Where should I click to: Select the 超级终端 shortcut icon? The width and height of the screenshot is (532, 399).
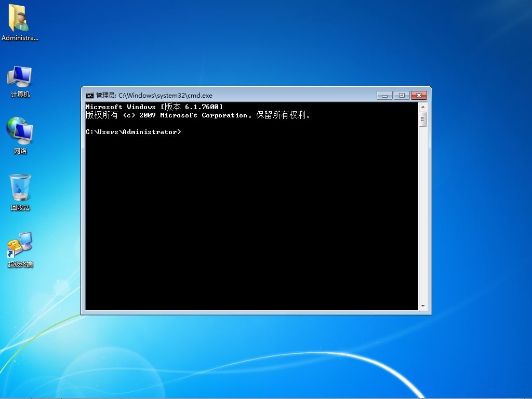20,250
